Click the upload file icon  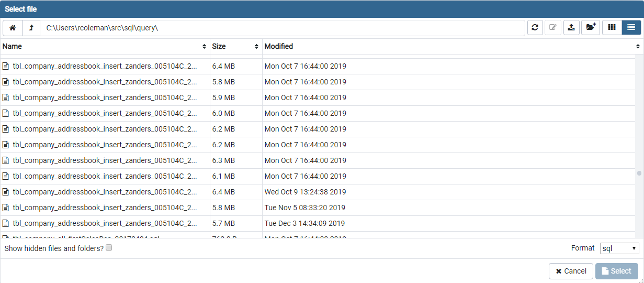pos(571,28)
